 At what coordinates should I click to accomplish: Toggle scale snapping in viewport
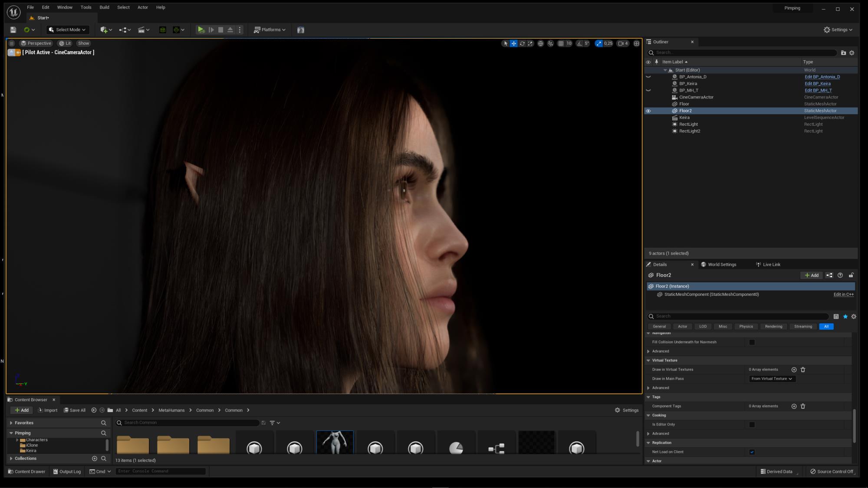click(x=599, y=43)
